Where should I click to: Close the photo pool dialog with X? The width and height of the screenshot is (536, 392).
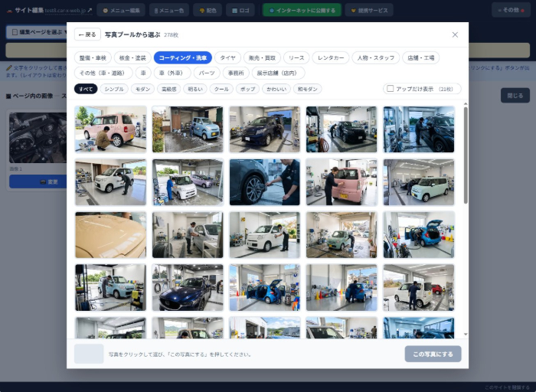[455, 34]
